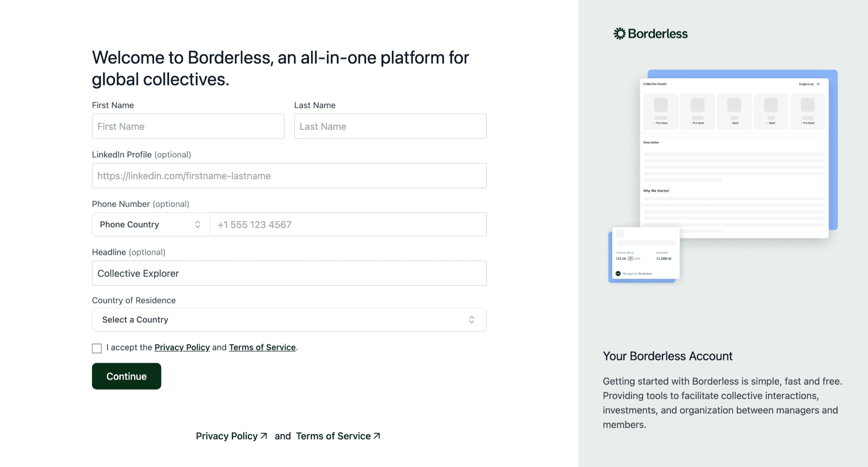
Task: Click the Phone Country up-down chevron icon
Action: point(197,224)
